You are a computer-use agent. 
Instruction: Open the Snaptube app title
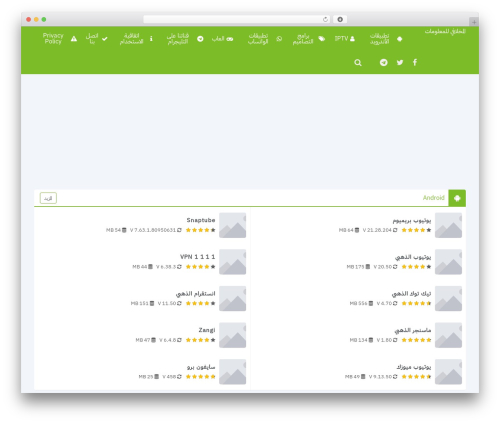pyautogui.click(x=201, y=220)
